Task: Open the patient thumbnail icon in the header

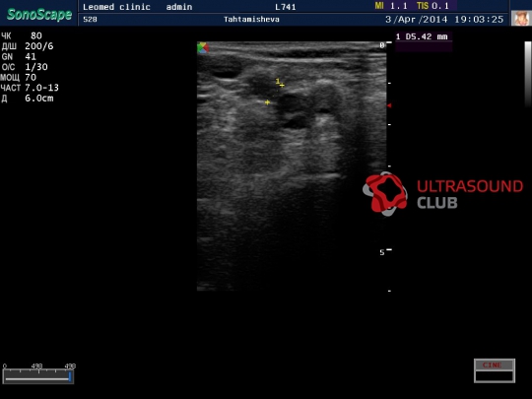Action: pyautogui.click(x=520, y=18)
